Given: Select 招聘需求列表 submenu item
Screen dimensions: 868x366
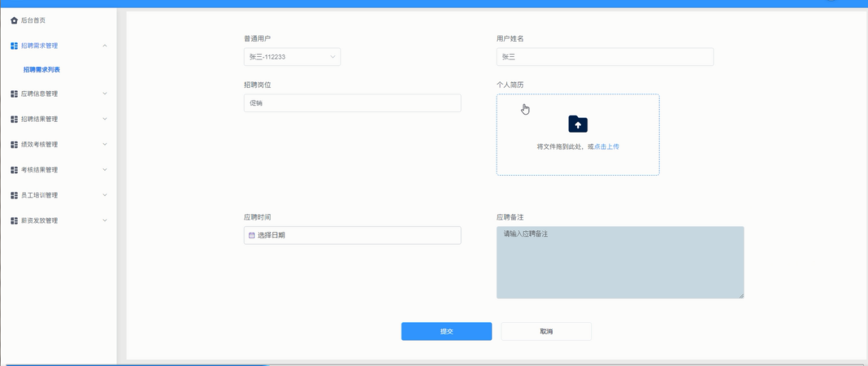Looking at the screenshot, I should pyautogui.click(x=42, y=70).
